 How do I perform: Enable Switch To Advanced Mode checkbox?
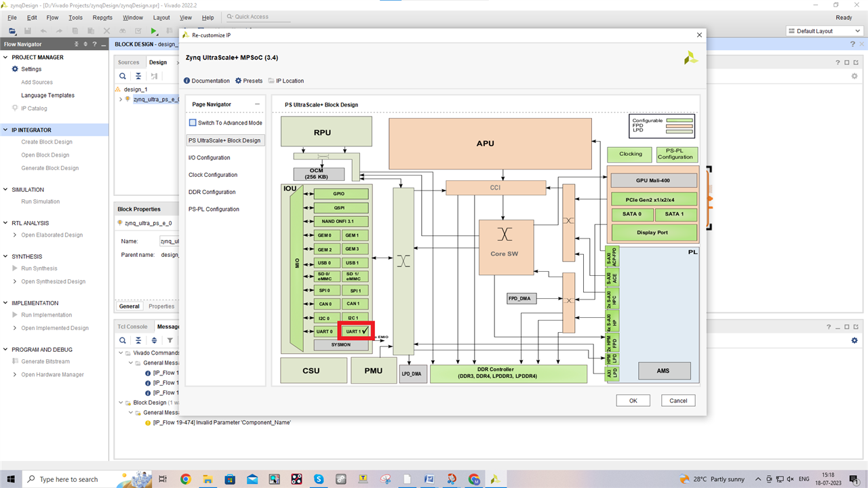pyautogui.click(x=193, y=123)
